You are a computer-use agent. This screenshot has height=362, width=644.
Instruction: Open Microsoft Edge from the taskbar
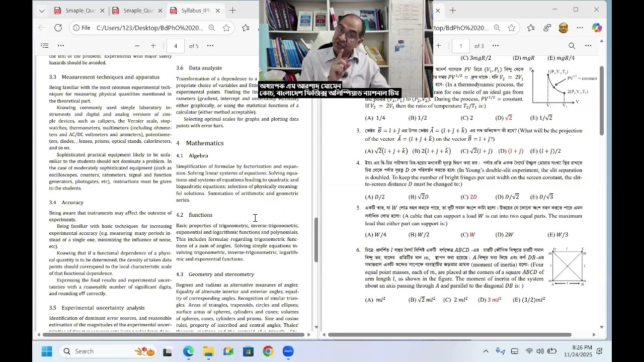coord(188,351)
